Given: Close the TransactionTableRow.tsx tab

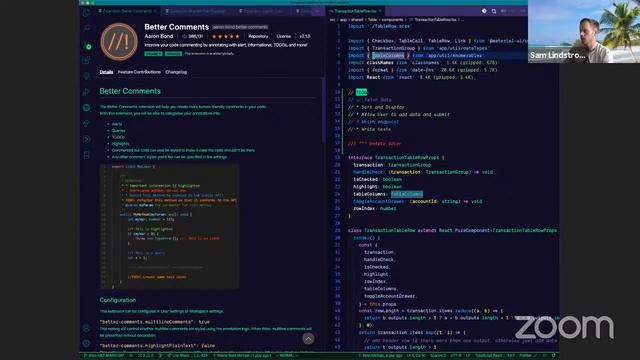Looking at the screenshot, I should (x=380, y=11).
